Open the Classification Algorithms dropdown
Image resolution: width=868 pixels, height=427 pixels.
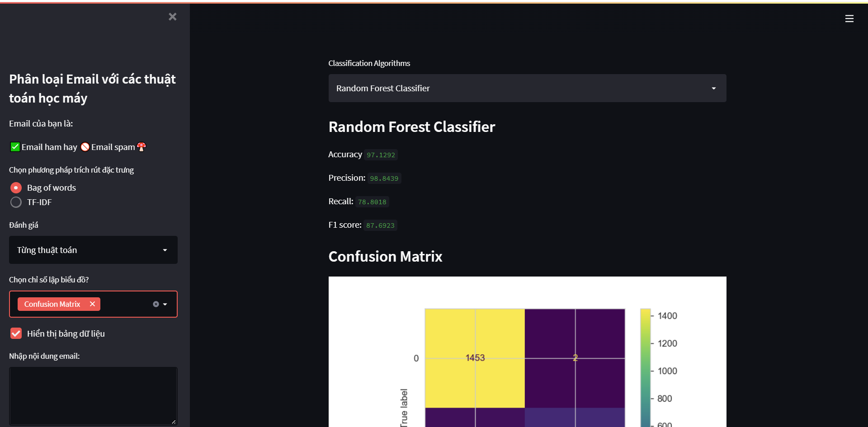(x=527, y=88)
